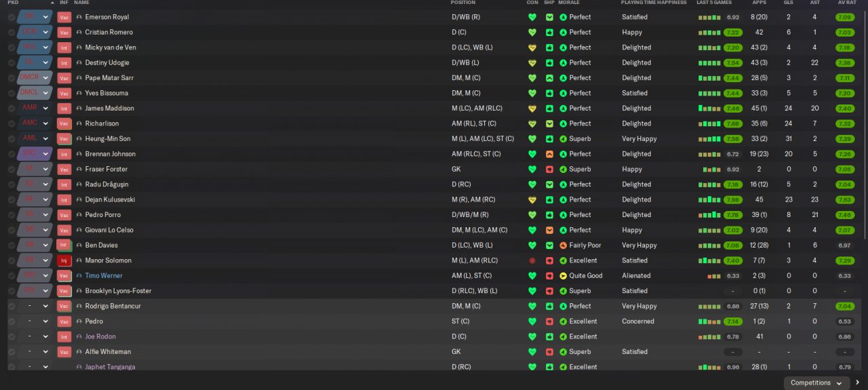
Task: Click the red condition icon for Manor Solomon
Action: 532,260
